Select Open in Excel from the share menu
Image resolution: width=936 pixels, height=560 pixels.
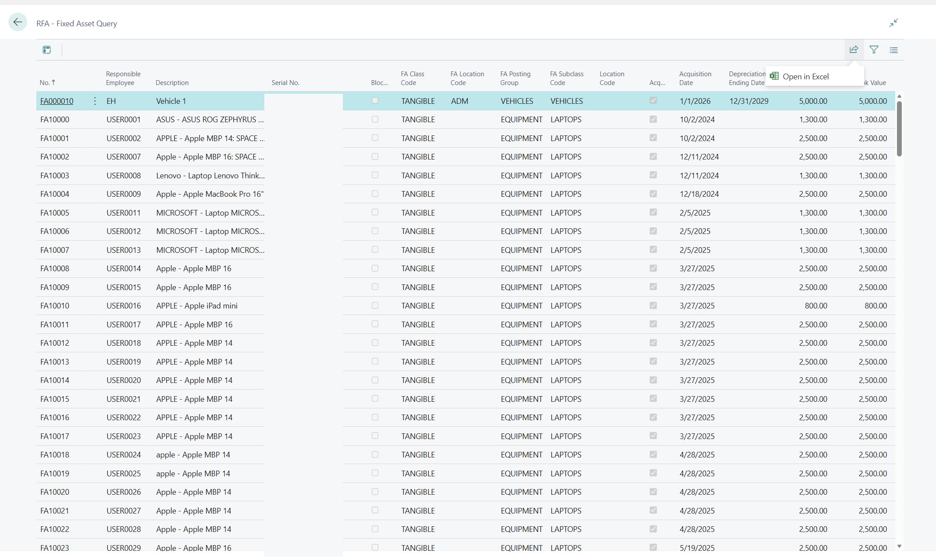806,76
